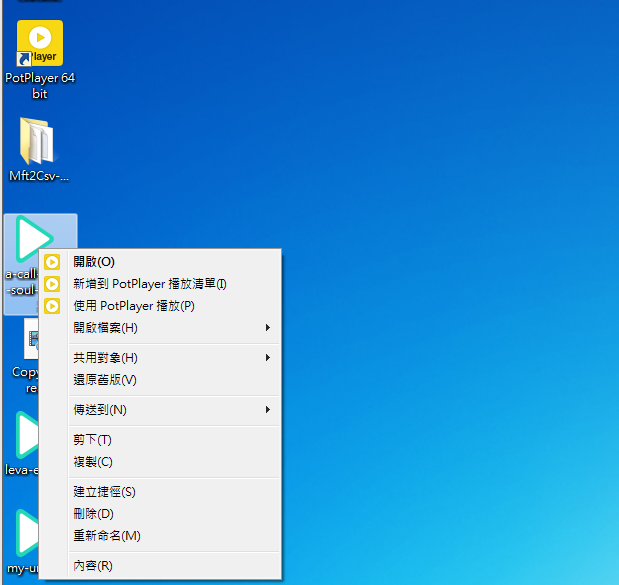
Task: Choose 使用 PotPlayer 播放(P)
Action: click(x=160, y=306)
